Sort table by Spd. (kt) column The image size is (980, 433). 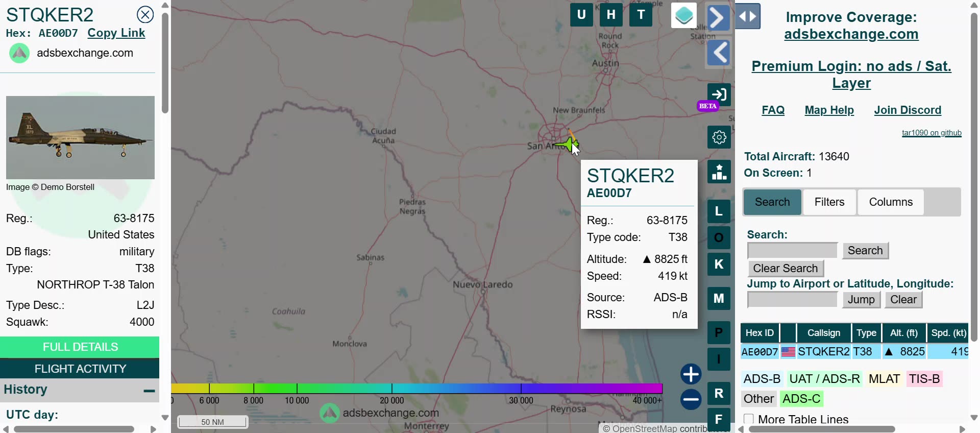click(948, 333)
